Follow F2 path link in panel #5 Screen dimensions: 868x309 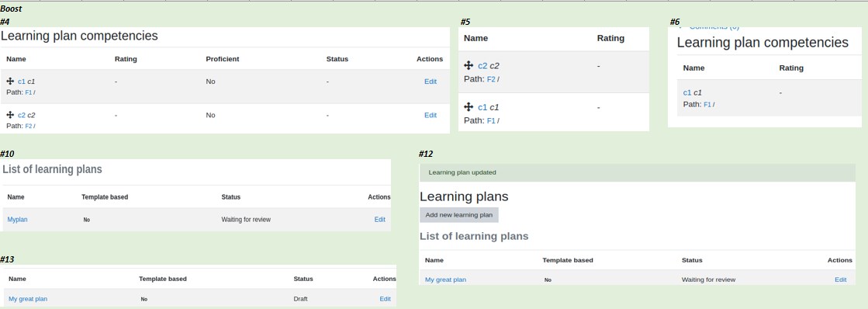pyautogui.click(x=491, y=79)
